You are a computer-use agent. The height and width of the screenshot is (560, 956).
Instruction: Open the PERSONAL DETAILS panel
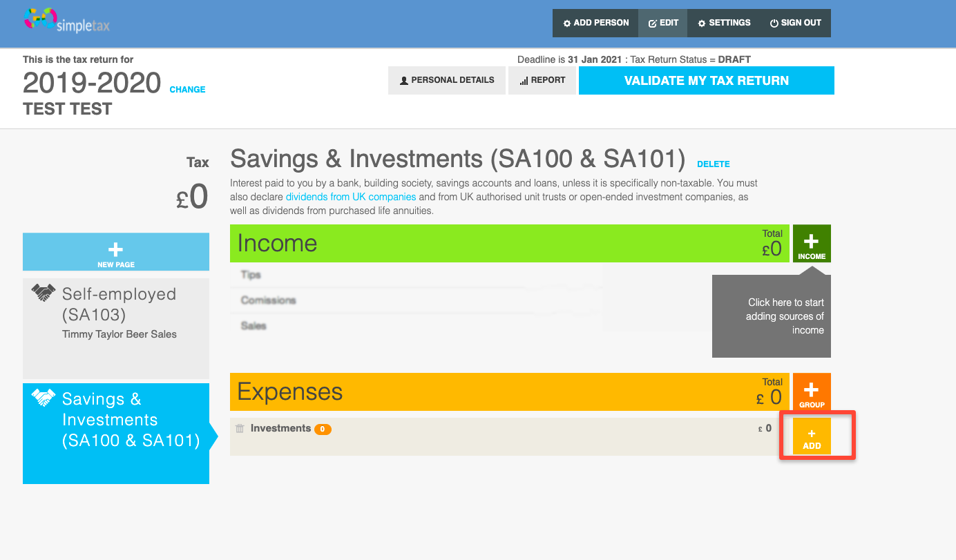pyautogui.click(x=446, y=80)
